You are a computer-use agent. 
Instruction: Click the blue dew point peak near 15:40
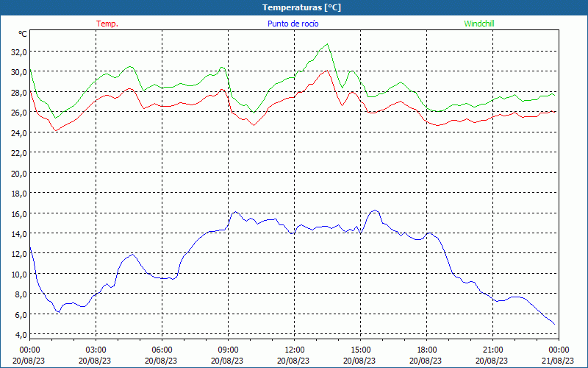374,210
